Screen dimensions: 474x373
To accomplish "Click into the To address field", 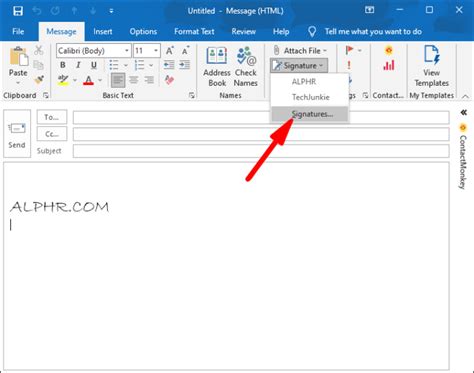I will (x=261, y=118).
